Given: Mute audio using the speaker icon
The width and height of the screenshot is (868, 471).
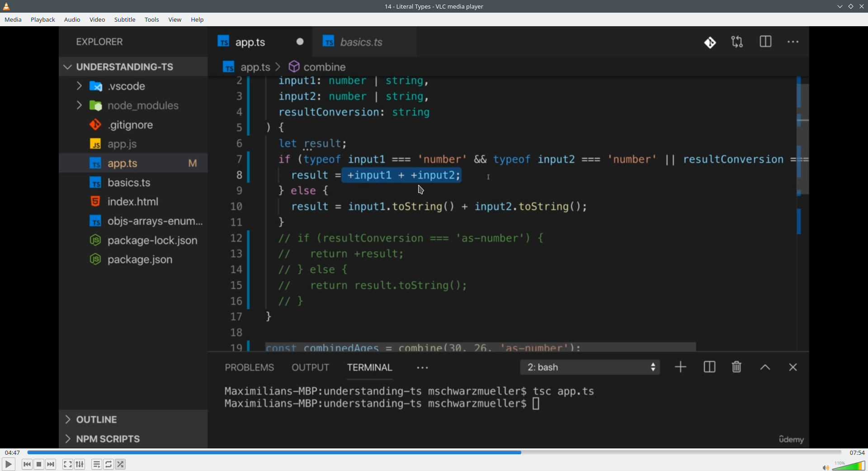Looking at the screenshot, I should pos(826,467).
